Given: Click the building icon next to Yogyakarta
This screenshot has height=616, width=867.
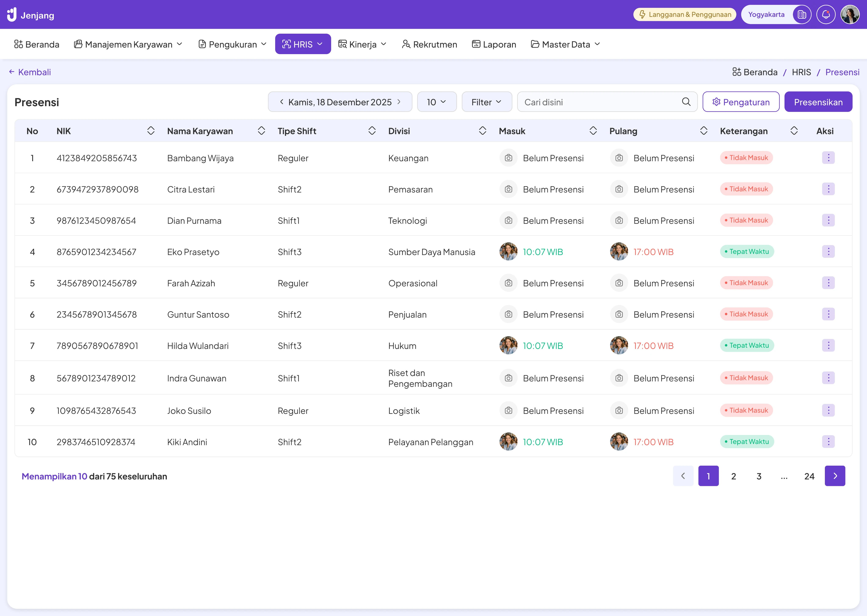Looking at the screenshot, I should [801, 15].
